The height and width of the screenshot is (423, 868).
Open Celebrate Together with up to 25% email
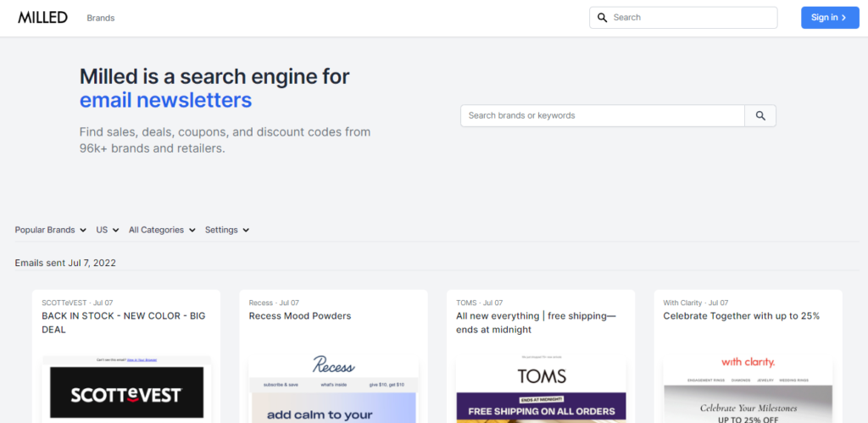(x=741, y=316)
